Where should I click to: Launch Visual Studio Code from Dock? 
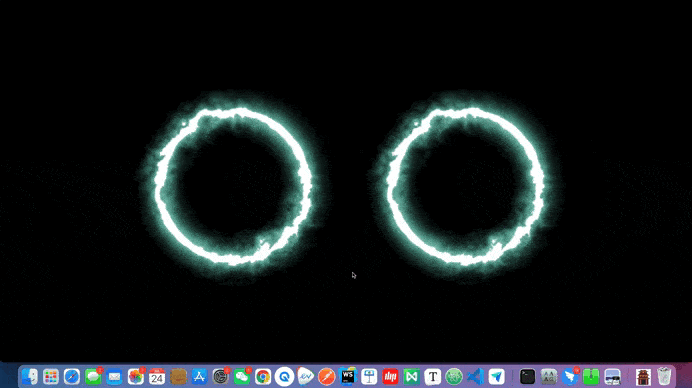pos(475,377)
